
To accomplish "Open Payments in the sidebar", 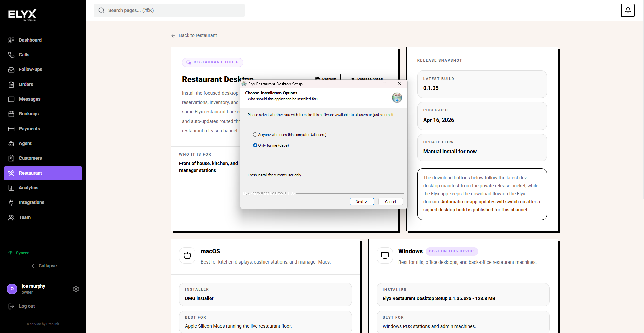I will coord(43,129).
